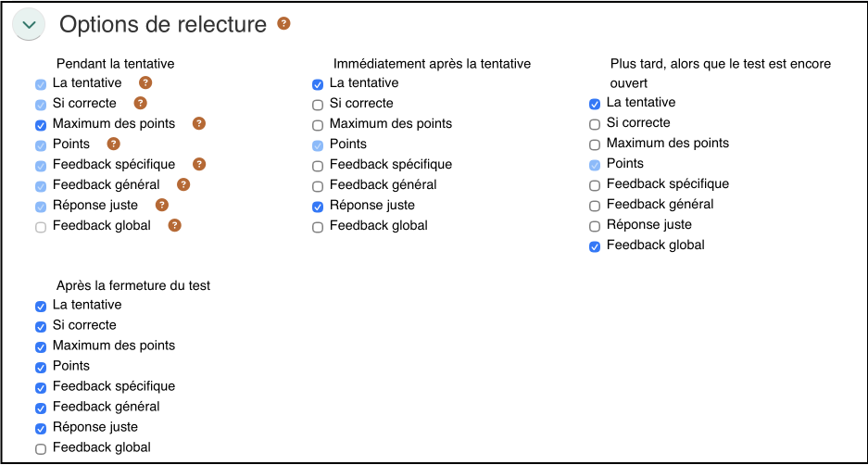Show help for Maximum des points
This screenshot has height=465, width=868.
198,123
